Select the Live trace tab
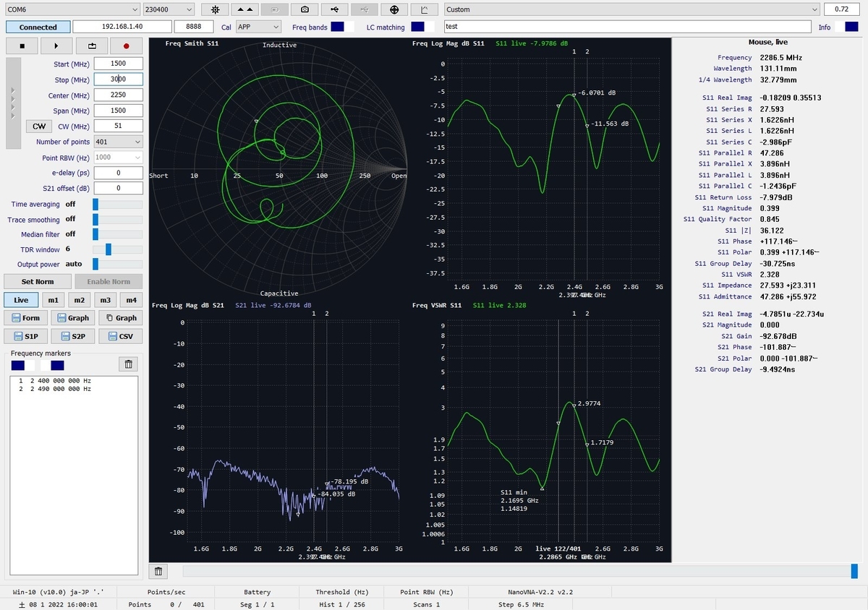 (x=21, y=299)
